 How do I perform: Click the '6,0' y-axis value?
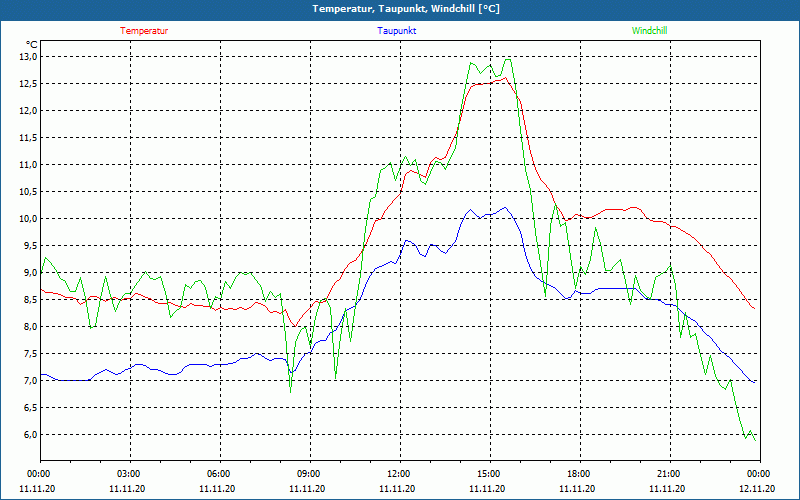30,435
